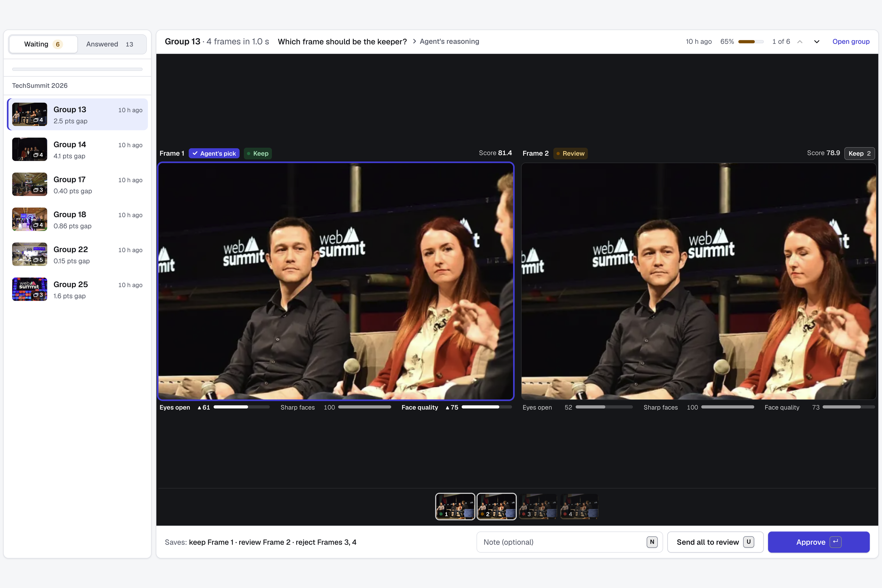Click the Score 78.9 label
The image size is (882, 588).
[823, 153]
